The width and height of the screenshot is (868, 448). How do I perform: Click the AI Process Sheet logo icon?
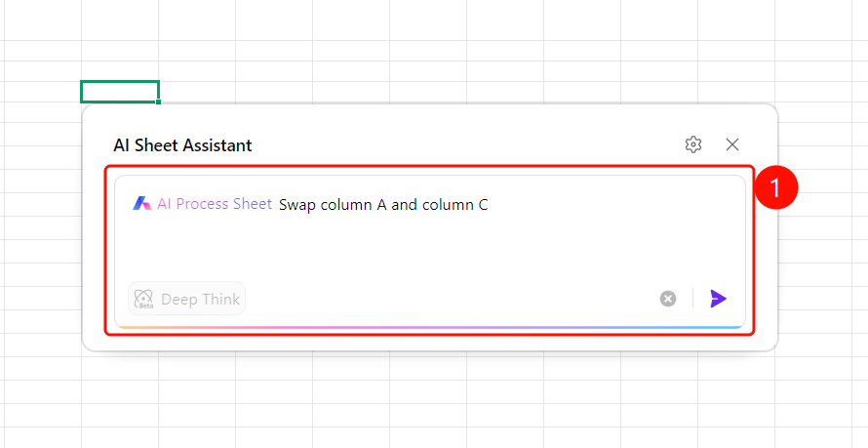[141, 204]
